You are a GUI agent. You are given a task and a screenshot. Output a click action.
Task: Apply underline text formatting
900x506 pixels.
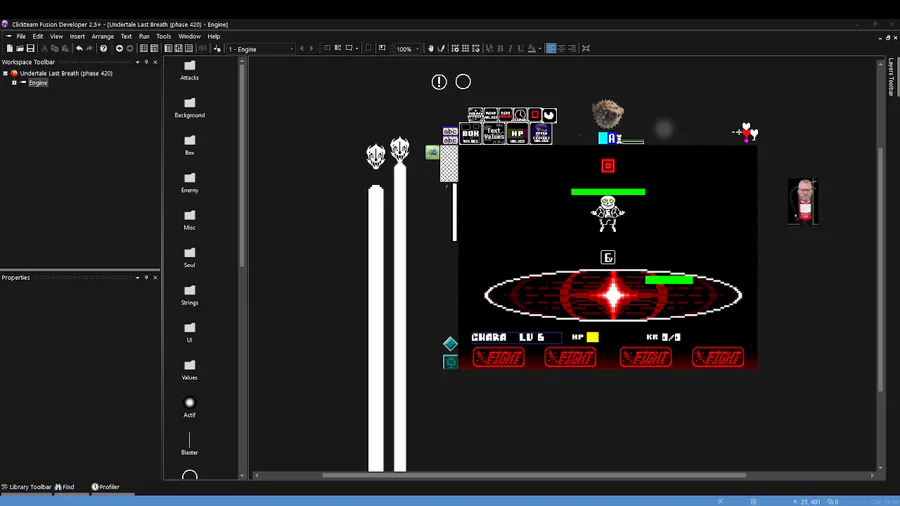click(521, 49)
